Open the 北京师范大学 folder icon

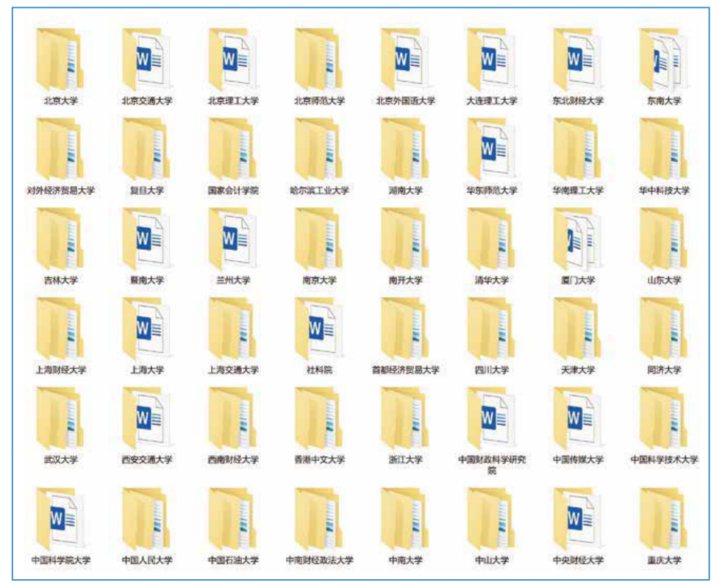click(x=318, y=59)
